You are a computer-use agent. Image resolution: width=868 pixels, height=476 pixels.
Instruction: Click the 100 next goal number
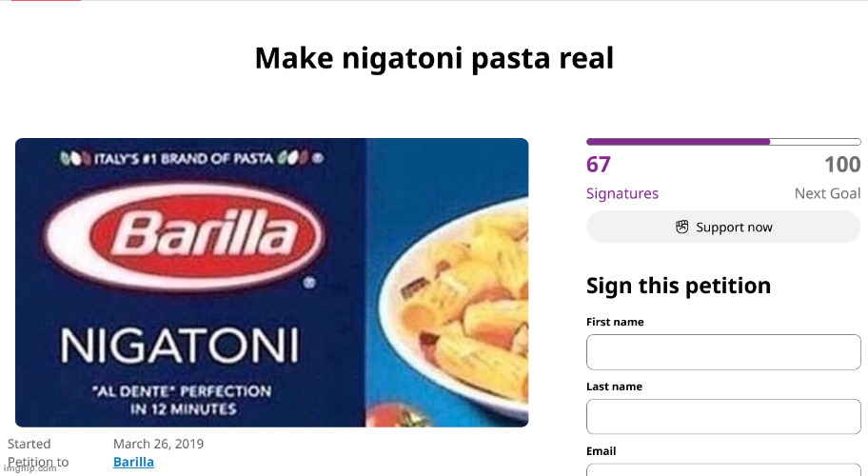click(x=842, y=165)
